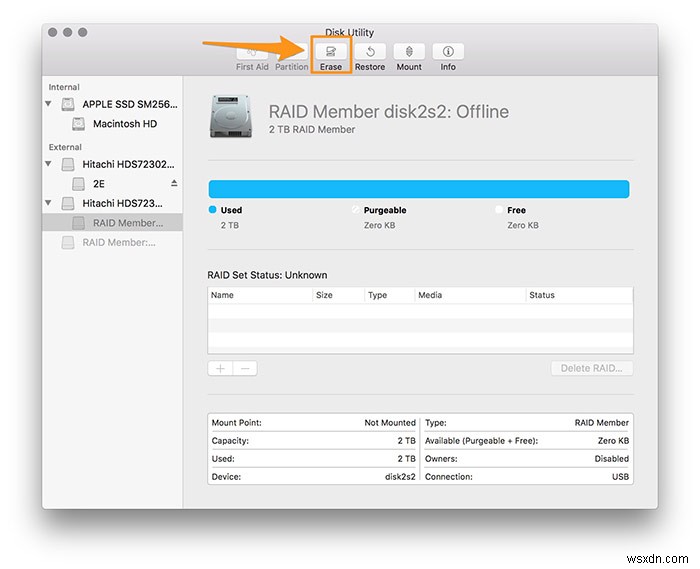The width and height of the screenshot is (700, 569).
Task: Select the APPLE SSD SM256 drive icon
Action: (x=68, y=104)
